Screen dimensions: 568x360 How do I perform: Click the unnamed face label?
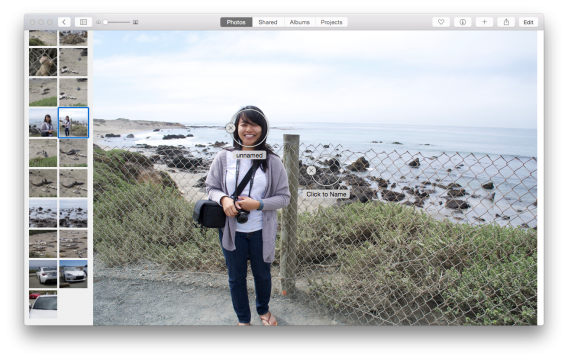[x=249, y=155]
